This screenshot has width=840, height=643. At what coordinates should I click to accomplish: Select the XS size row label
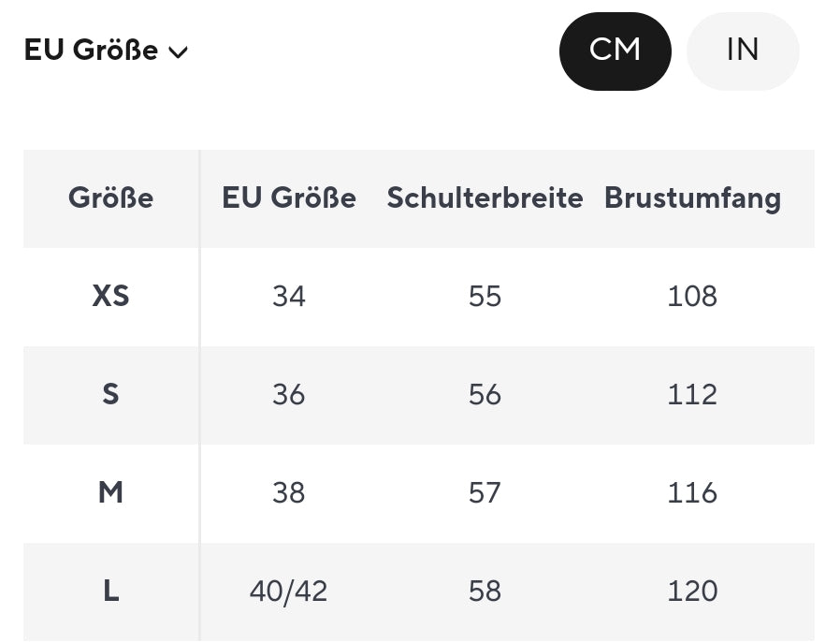coord(110,297)
